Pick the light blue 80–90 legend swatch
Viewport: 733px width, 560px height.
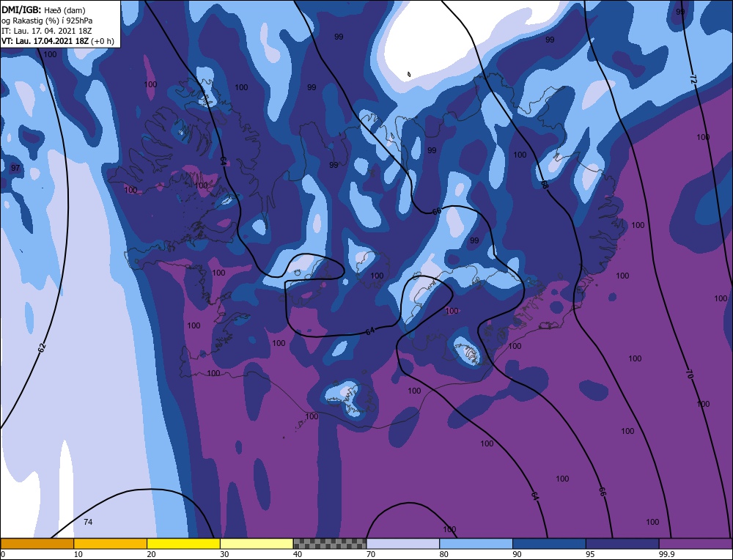coord(476,543)
